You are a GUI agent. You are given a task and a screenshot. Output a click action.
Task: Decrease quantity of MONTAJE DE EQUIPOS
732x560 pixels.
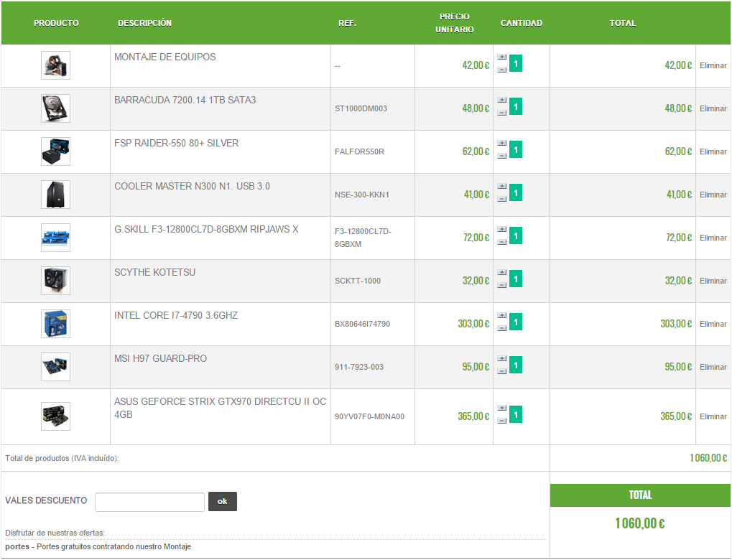pos(502,70)
